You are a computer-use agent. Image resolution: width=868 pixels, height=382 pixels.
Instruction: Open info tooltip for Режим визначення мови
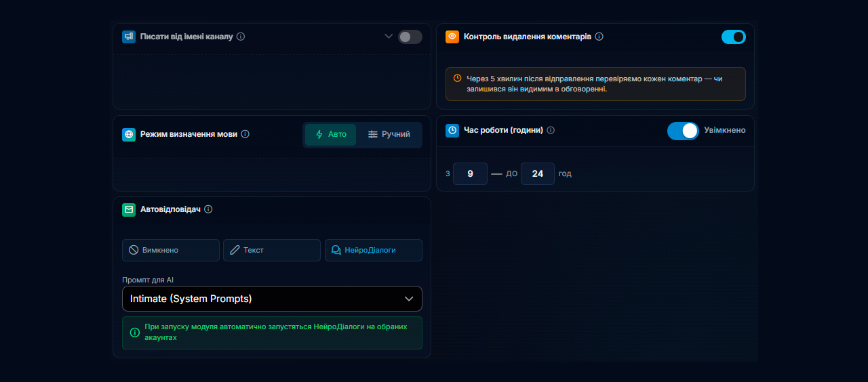coord(245,134)
